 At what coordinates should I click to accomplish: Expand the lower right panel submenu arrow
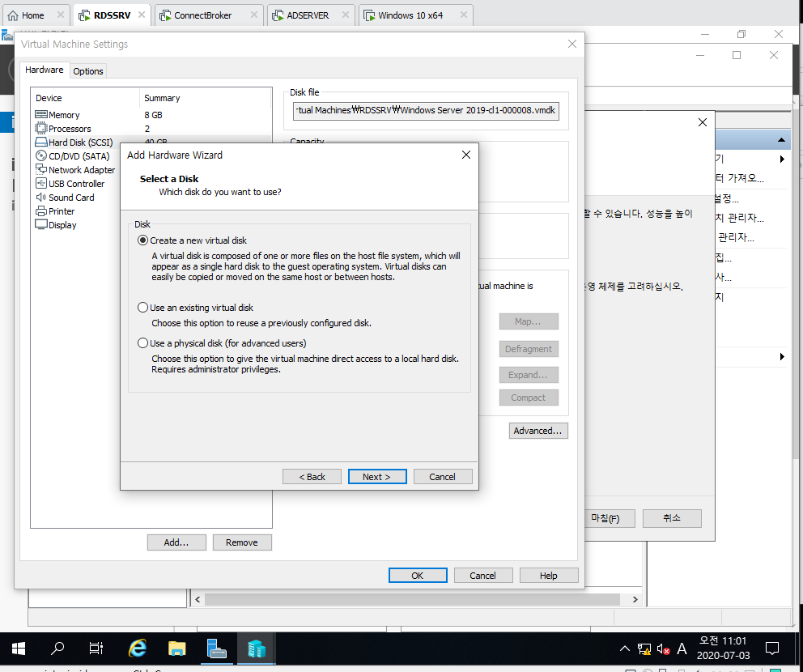pyautogui.click(x=782, y=356)
